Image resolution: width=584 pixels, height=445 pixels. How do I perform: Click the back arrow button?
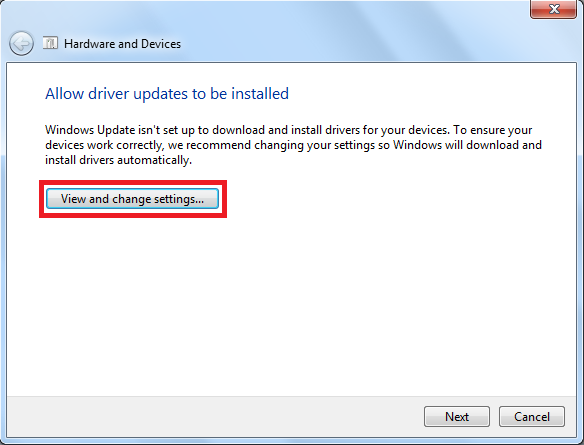coord(21,44)
